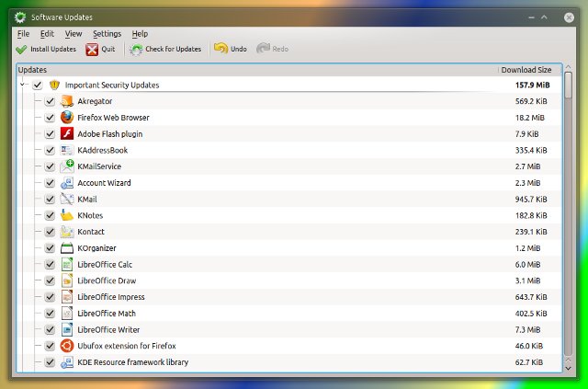The height and width of the screenshot is (389, 588).
Task: Click the Firefox Web Browser icon
Action: (67, 118)
